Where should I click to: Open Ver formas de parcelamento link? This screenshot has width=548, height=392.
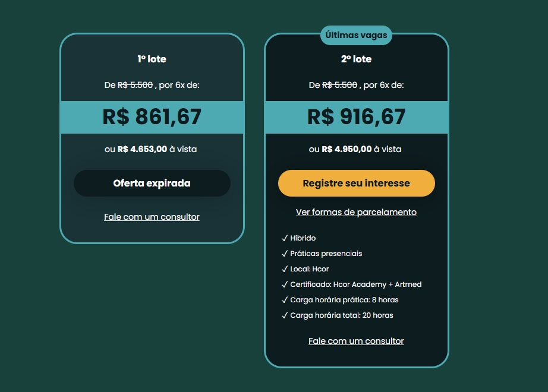[356, 212]
